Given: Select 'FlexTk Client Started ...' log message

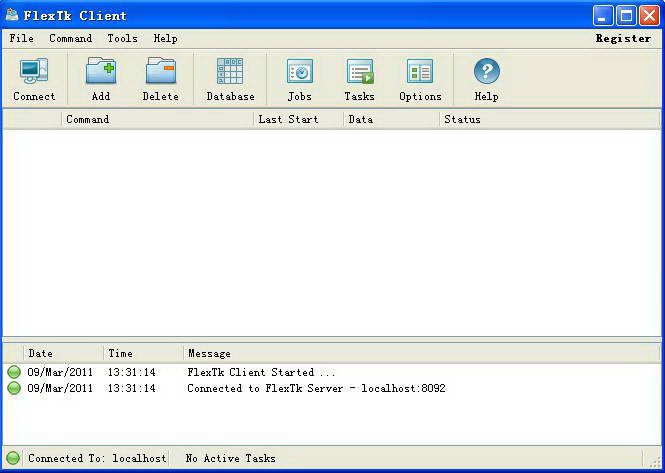Looking at the screenshot, I should 261,372.
